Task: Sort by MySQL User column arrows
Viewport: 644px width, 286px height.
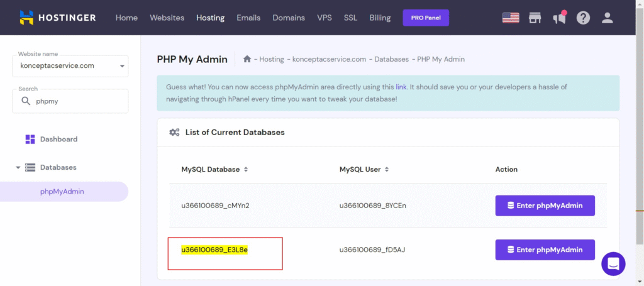Action: [x=387, y=170]
